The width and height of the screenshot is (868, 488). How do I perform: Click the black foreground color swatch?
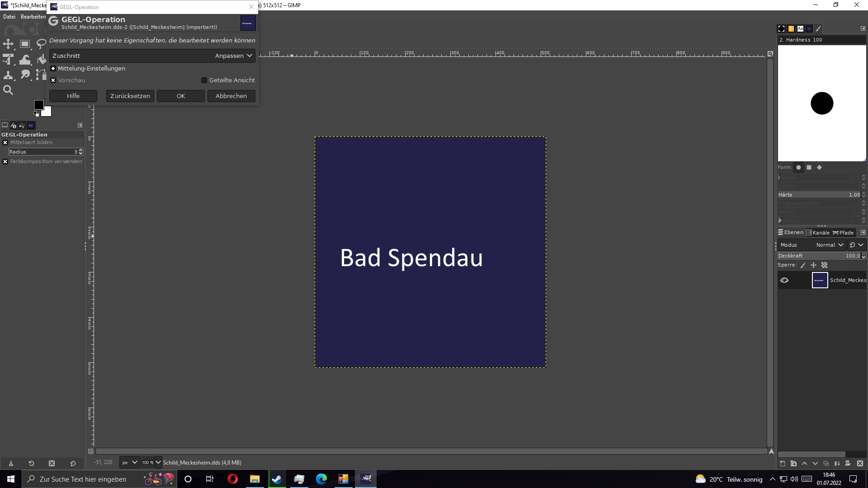tap(38, 105)
